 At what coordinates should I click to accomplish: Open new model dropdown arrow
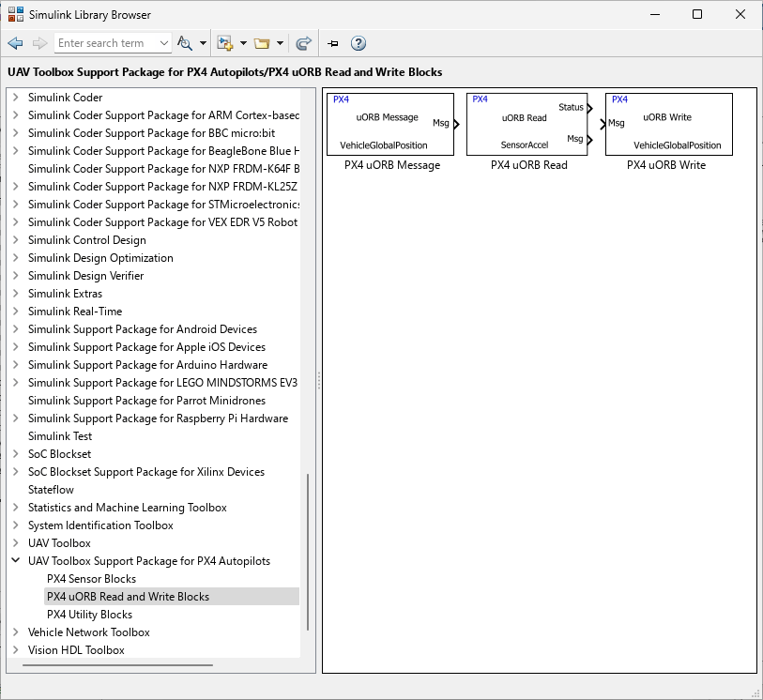click(x=243, y=43)
